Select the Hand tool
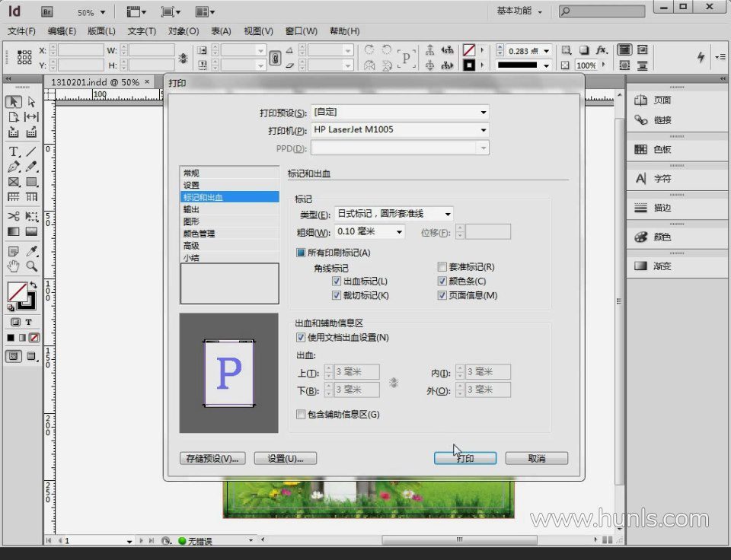The width and height of the screenshot is (731, 560). click(x=13, y=266)
